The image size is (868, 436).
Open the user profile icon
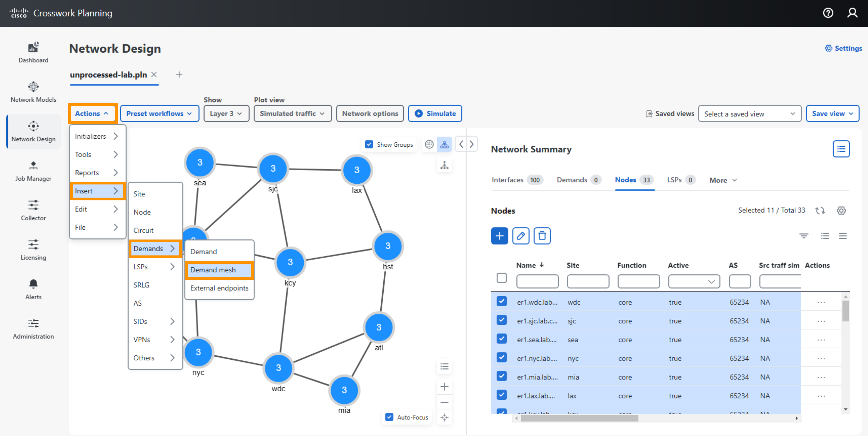(x=852, y=13)
